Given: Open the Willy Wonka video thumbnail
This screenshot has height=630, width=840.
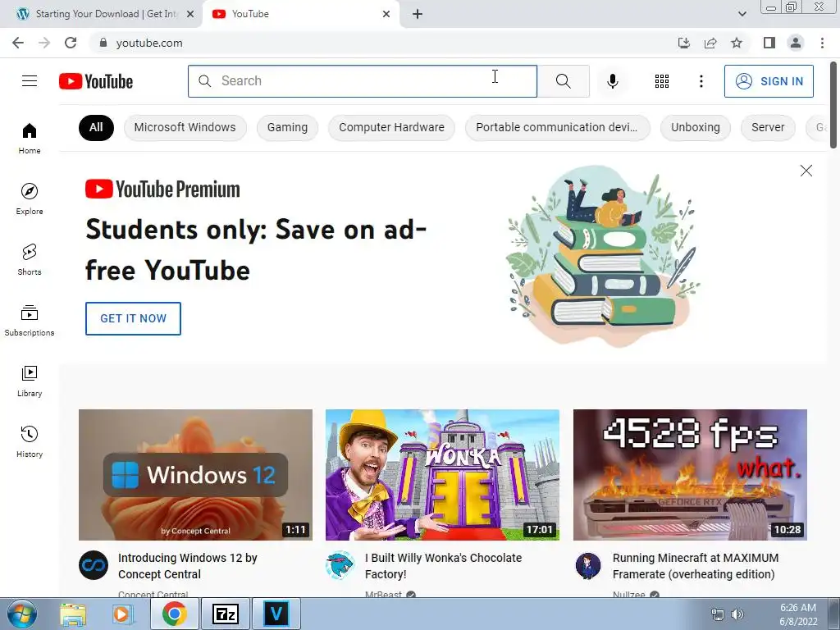Looking at the screenshot, I should (442, 475).
